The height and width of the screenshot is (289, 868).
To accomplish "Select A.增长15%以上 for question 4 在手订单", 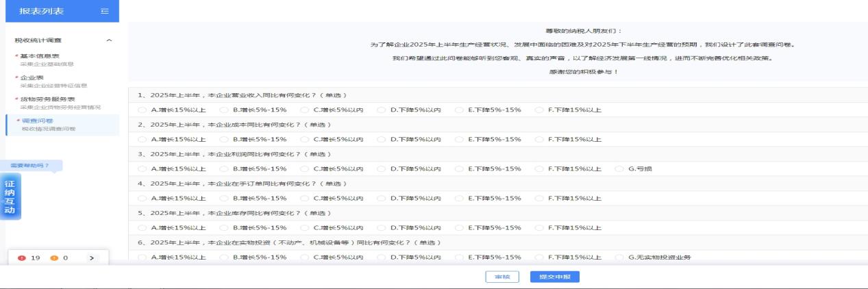I will [141, 198].
